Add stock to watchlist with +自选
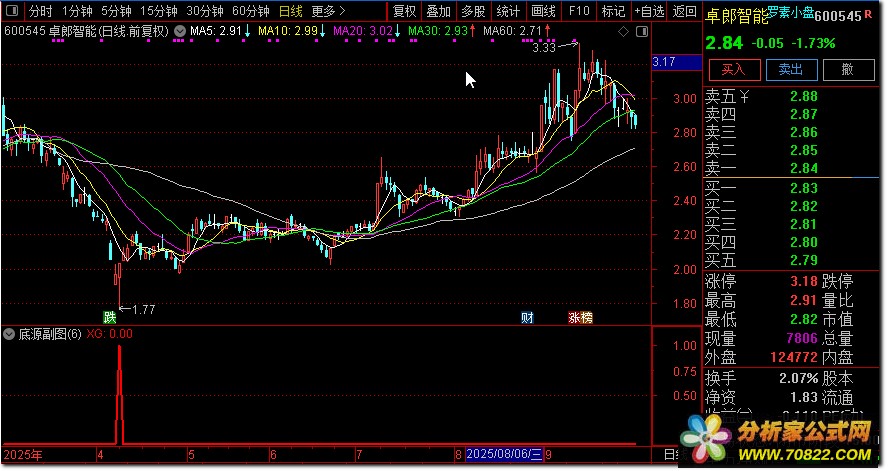 tap(649, 12)
